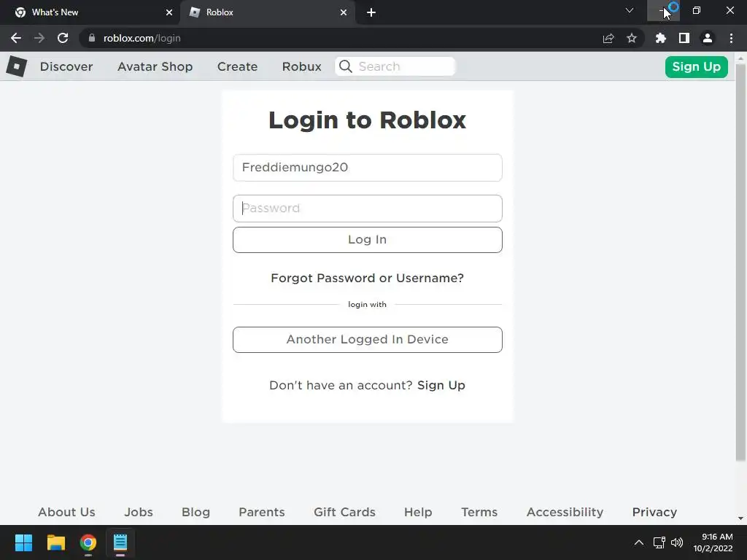Viewport: 747px width, 560px height.
Task: Bookmark this page with the star icon
Action: (632, 38)
